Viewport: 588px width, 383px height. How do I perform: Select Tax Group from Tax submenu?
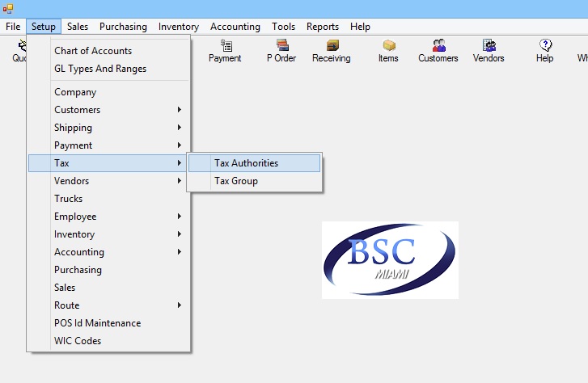tap(254, 181)
